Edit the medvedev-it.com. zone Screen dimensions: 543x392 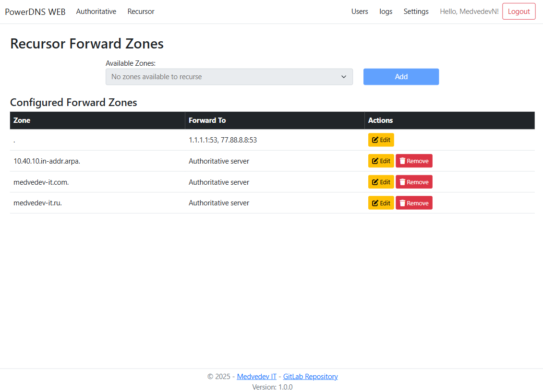coord(381,182)
